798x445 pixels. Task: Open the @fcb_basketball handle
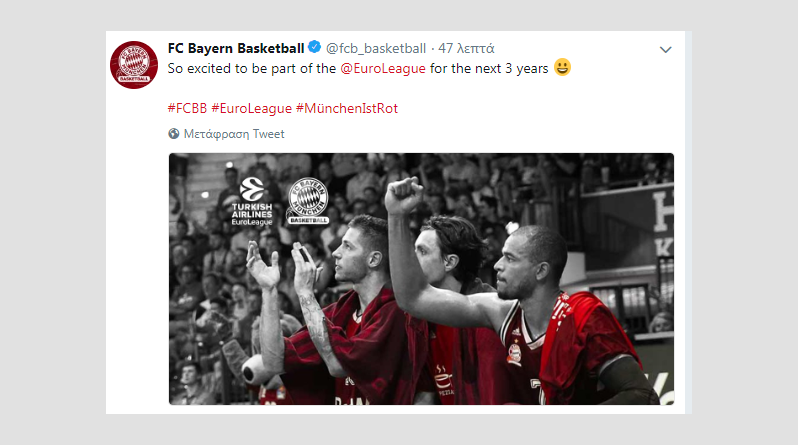pyautogui.click(x=376, y=48)
